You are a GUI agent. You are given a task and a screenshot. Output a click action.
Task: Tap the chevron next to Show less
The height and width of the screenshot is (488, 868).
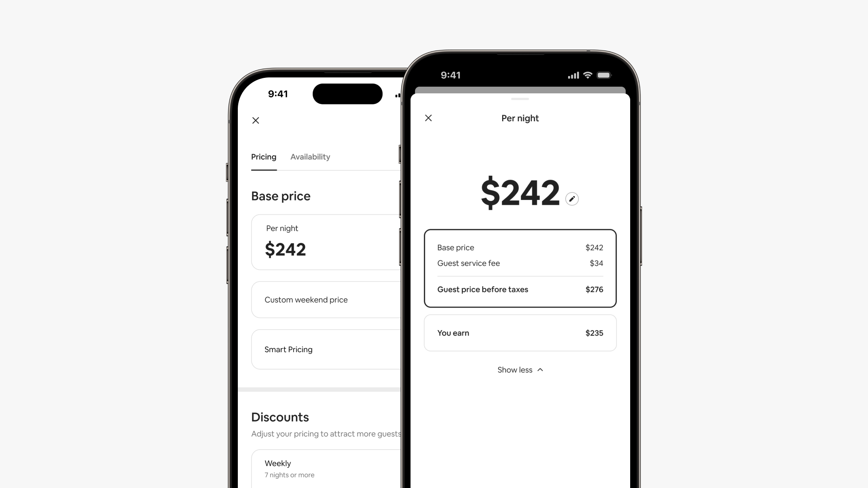tap(539, 369)
